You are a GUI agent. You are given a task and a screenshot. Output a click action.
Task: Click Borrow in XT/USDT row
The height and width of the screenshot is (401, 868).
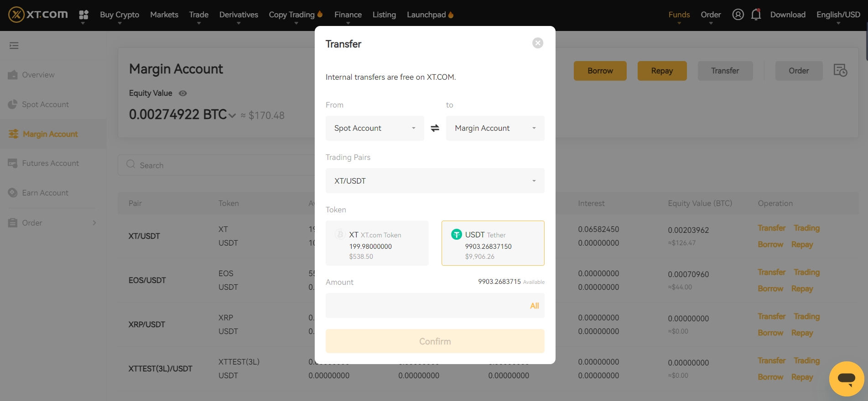(x=770, y=245)
